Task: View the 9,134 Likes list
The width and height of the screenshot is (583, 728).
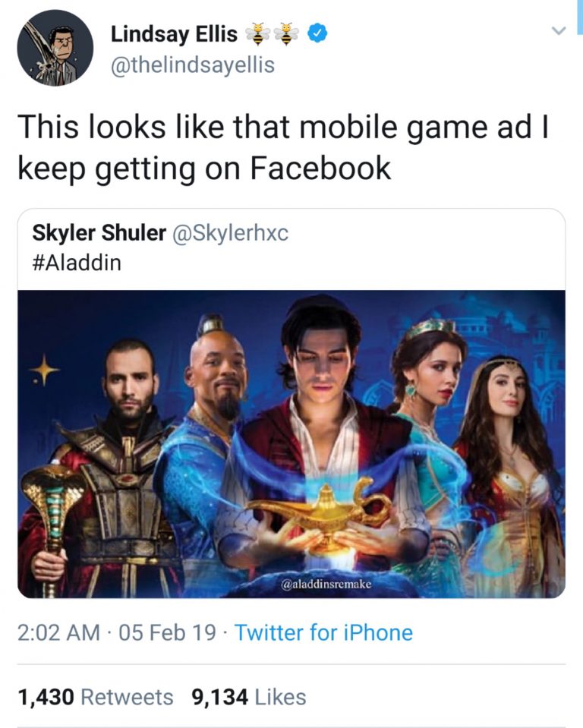Action: 249,697
